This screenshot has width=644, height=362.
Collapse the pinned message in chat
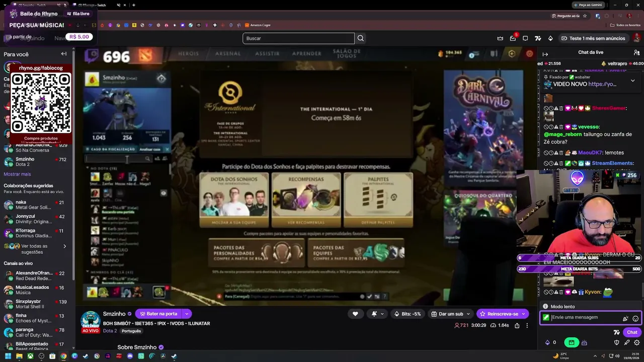tap(632, 80)
